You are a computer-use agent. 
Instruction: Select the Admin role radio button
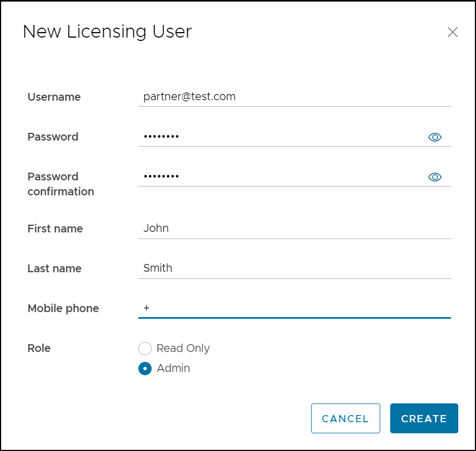pyautogui.click(x=145, y=369)
